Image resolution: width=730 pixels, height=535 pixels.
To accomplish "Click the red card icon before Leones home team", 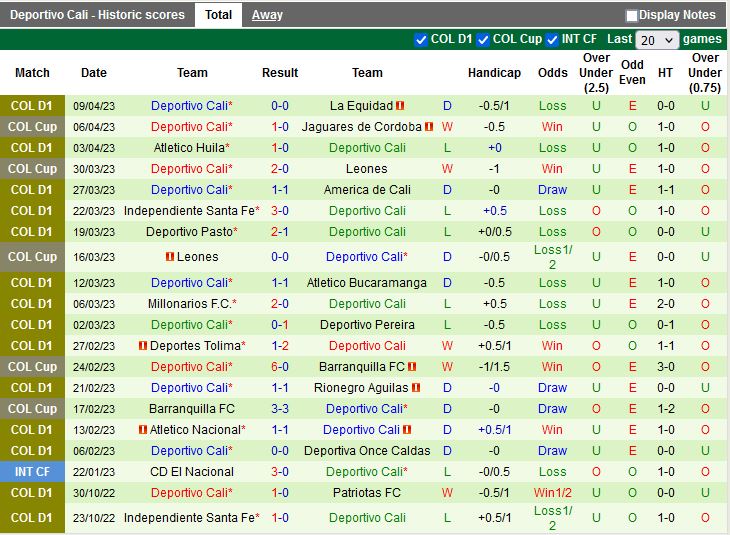I will (x=170, y=257).
